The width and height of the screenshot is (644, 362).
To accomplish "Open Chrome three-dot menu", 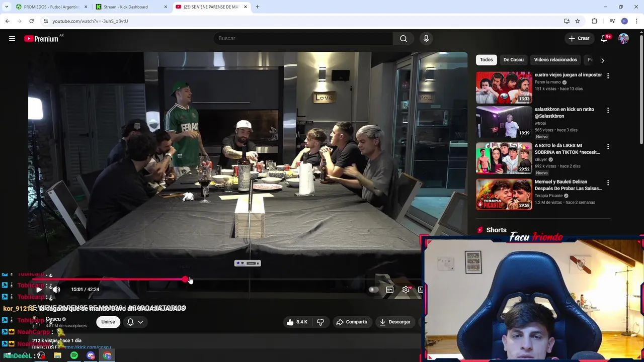I will point(636,21).
